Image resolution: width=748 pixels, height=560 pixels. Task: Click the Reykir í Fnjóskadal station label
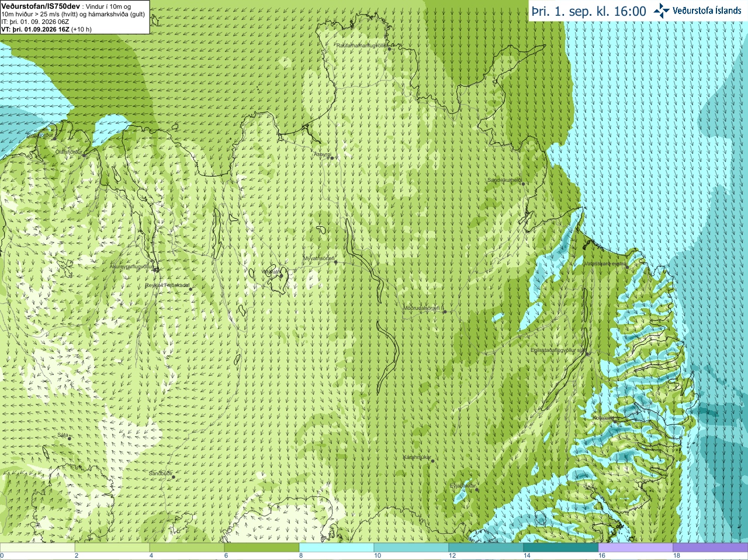point(168,285)
